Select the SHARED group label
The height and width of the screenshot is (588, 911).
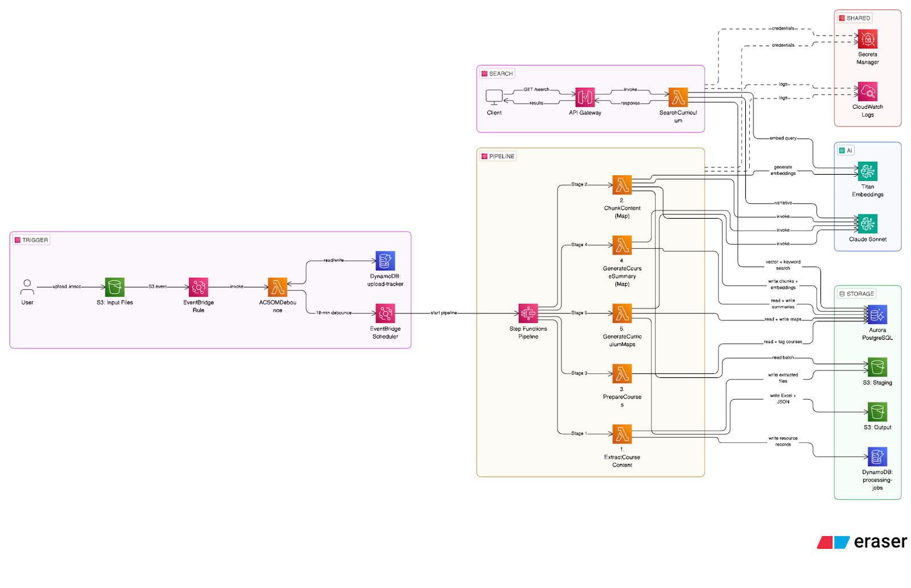pos(855,18)
